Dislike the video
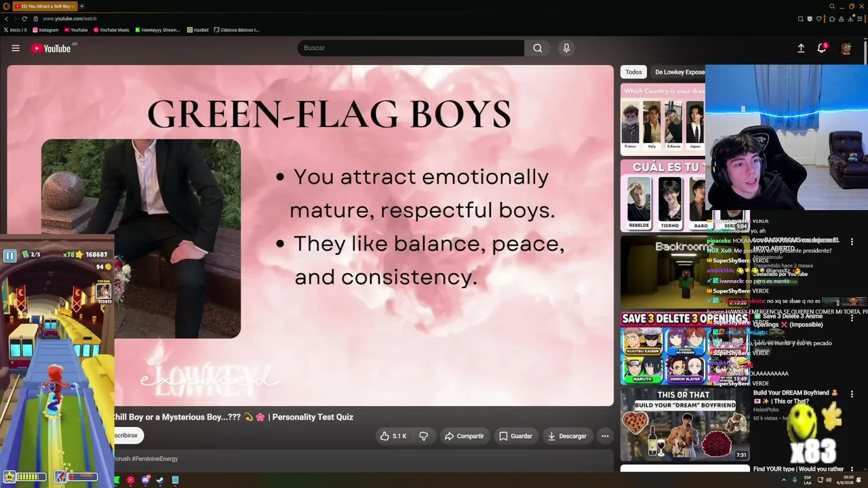Screen dimensions: 868x488 (x=424, y=436)
